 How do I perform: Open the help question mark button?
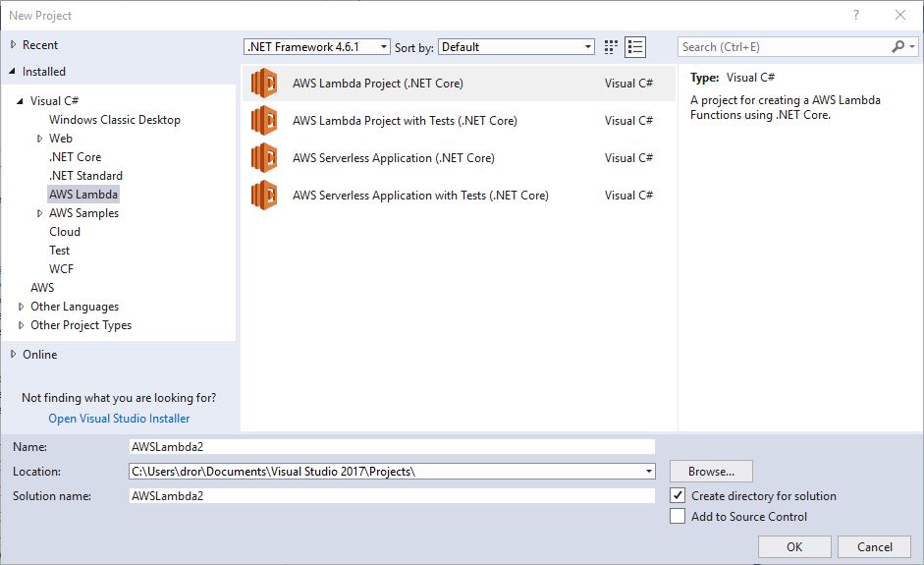856,15
